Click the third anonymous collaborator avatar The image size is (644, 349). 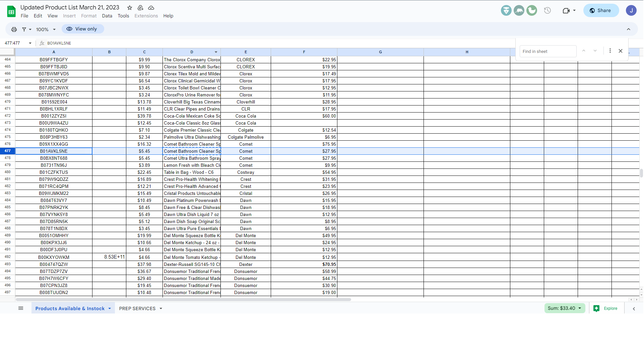532,10
